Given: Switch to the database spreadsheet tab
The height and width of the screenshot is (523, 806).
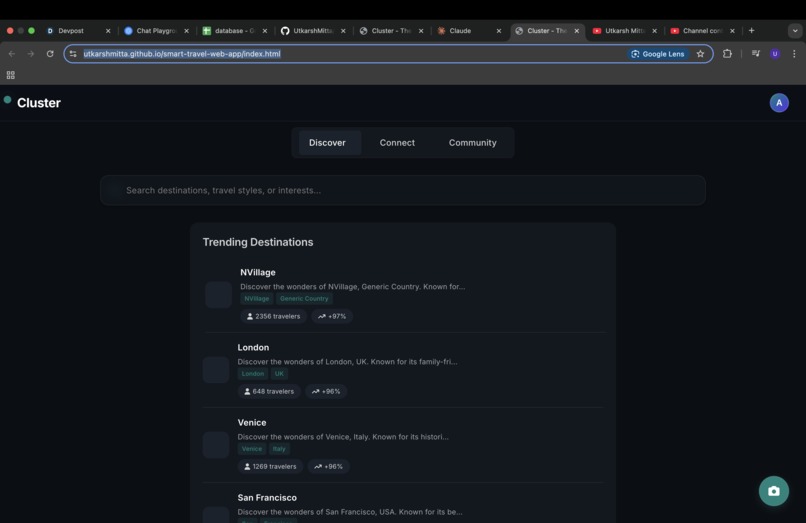Looking at the screenshot, I should [x=234, y=31].
